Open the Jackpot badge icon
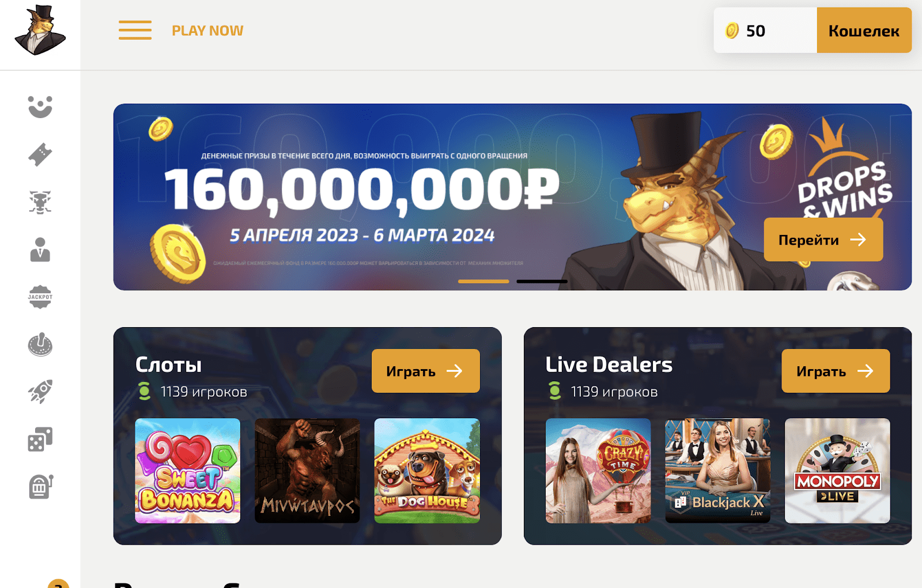Screen dimensions: 922x588 pos(40,297)
